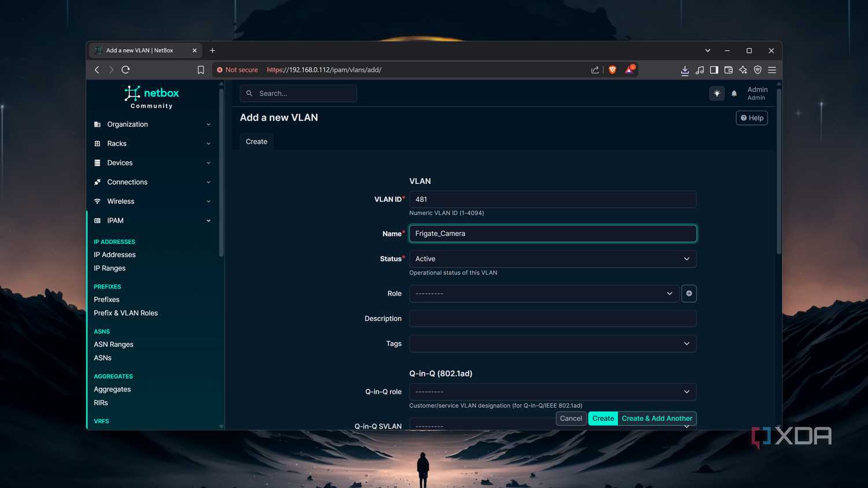Expand the Connections menu
This screenshot has width=868, height=488.
point(153,182)
